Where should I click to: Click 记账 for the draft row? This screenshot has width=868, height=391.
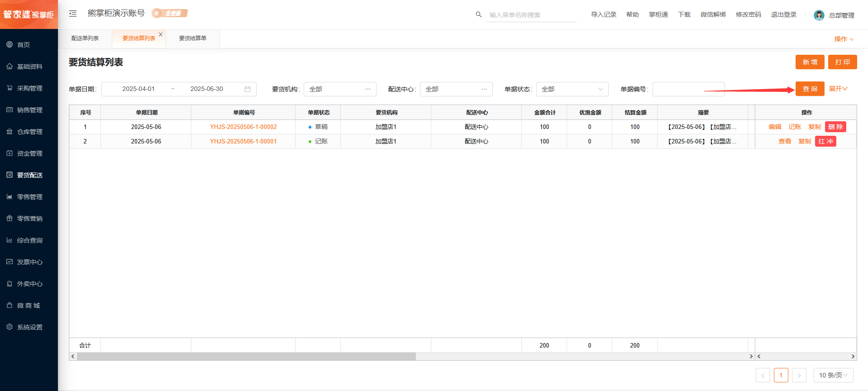point(795,127)
